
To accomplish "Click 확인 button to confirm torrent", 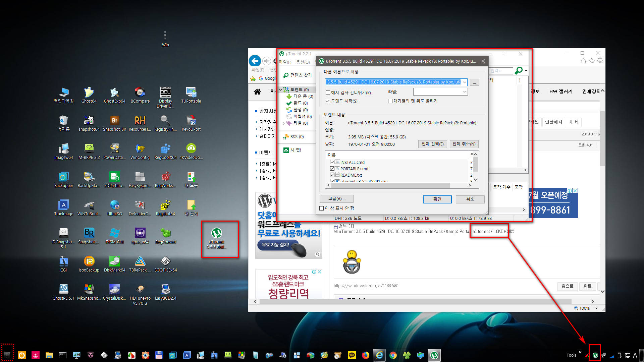I will tap(437, 199).
